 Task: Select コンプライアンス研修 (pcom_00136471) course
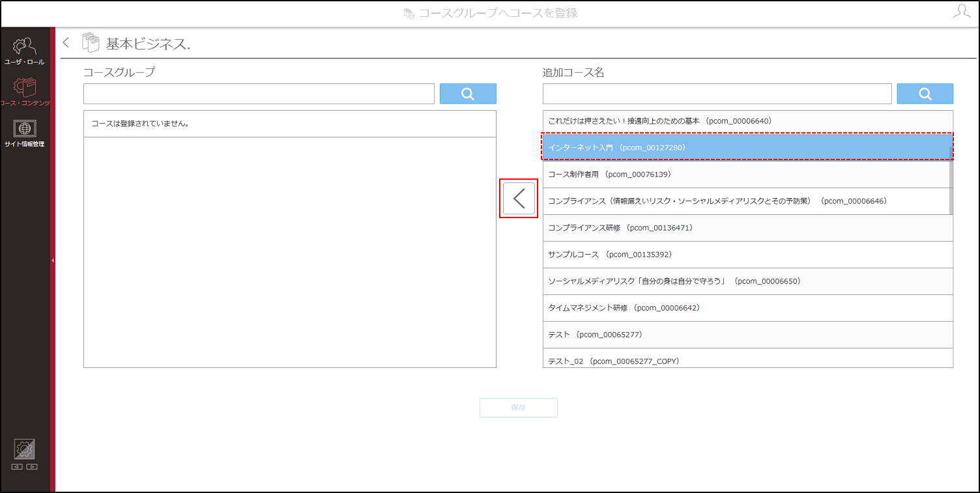pyautogui.click(x=747, y=228)
